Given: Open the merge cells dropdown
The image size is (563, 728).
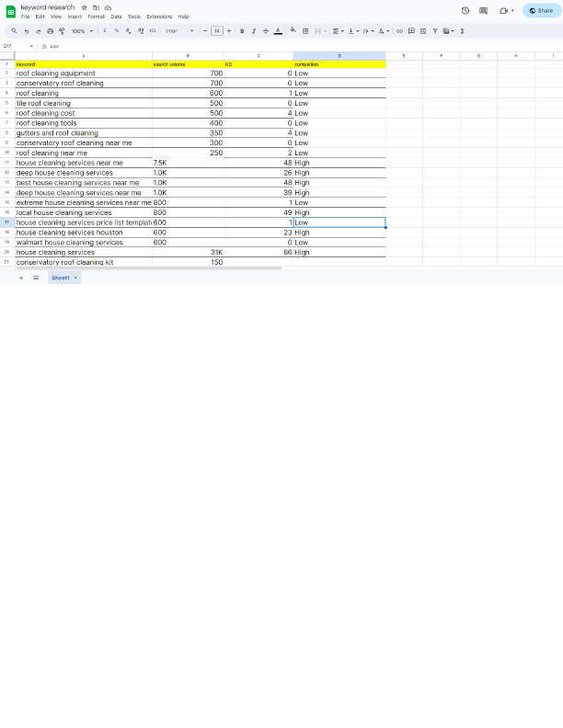Looking at the screenshot, I should click(x=320, y=31).
